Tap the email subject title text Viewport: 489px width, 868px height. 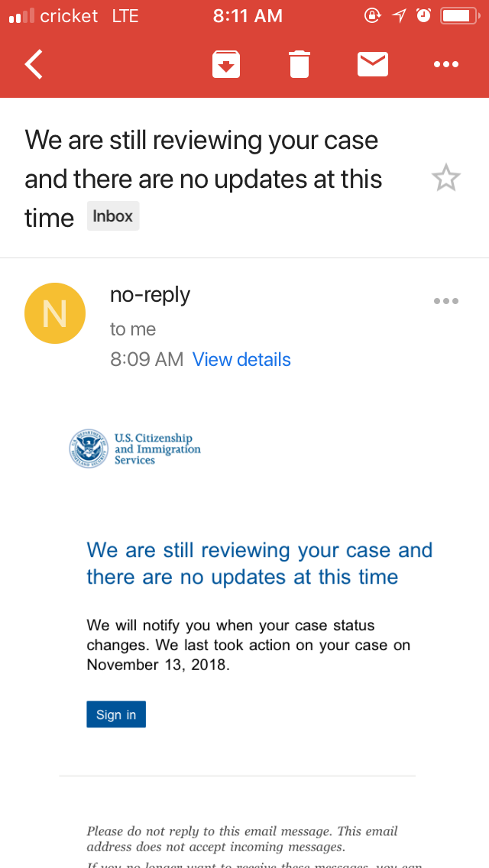[203, 178]
